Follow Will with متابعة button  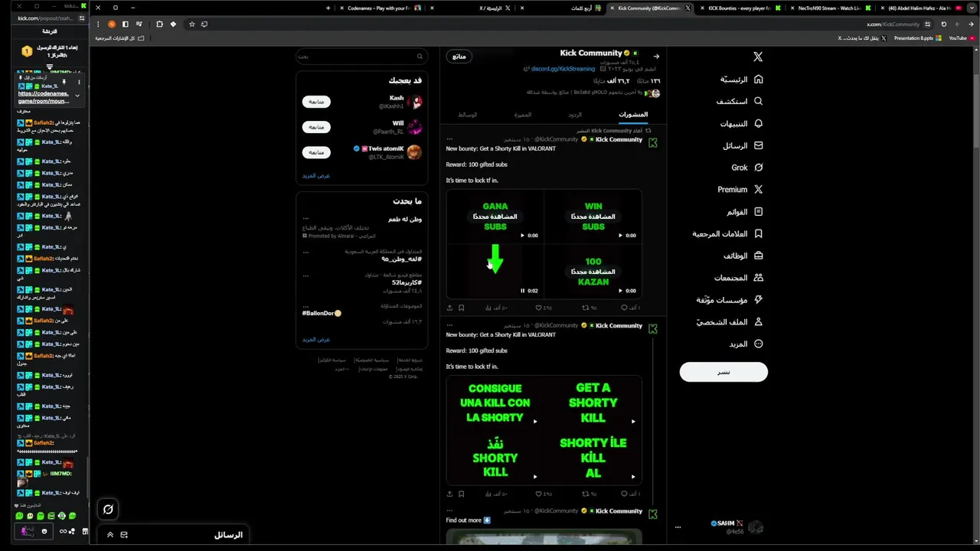coord(316,127)
